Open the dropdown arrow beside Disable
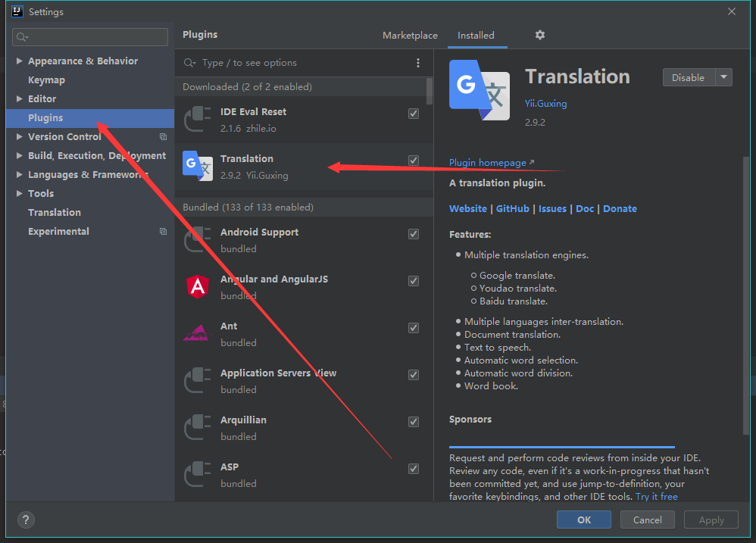 tap(723, 77)
